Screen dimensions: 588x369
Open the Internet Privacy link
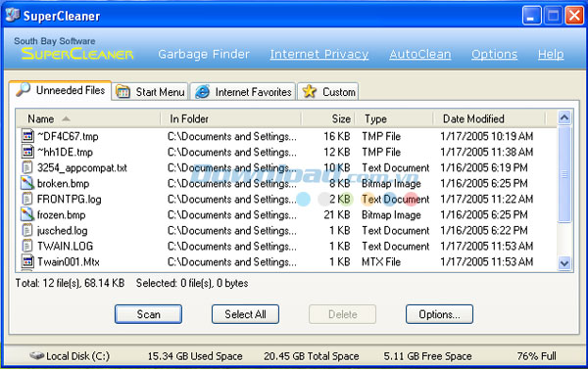pyautogui.click(x=319, y=54)
